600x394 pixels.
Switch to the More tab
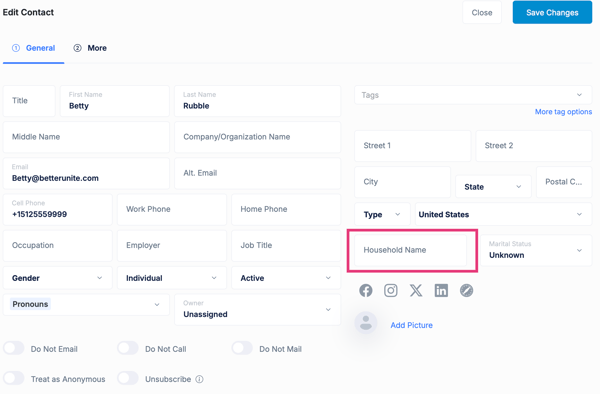pos(90,48)
